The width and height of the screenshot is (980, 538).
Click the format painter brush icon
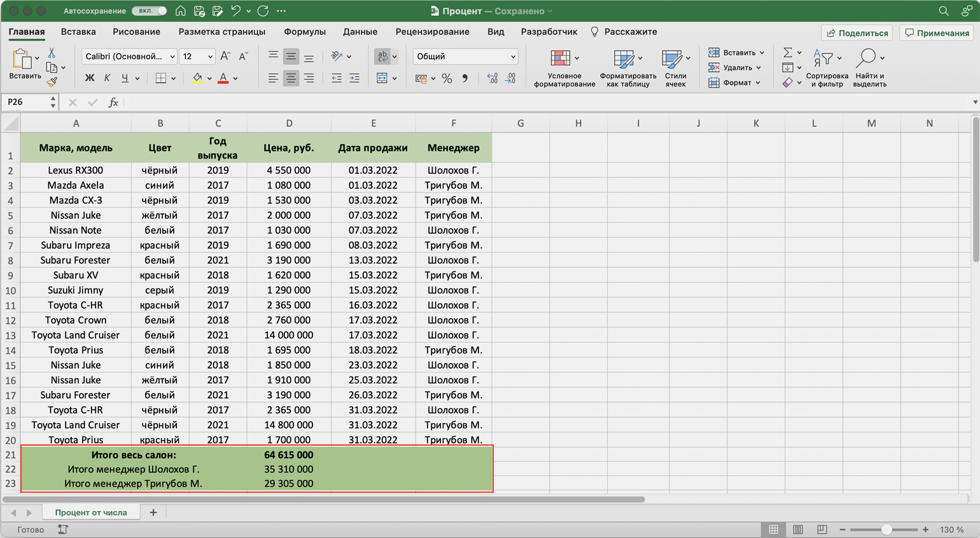pyautogui.click(x=52, y=81)
